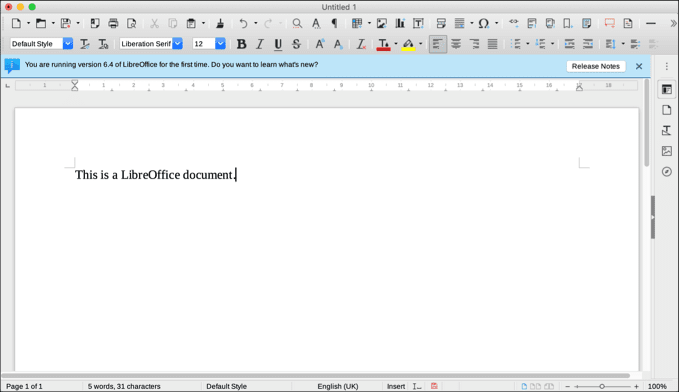This screenshot has height=392, width=679.
Task: Open the highlighting color dropdown arrow
Action: pos(420,44)
